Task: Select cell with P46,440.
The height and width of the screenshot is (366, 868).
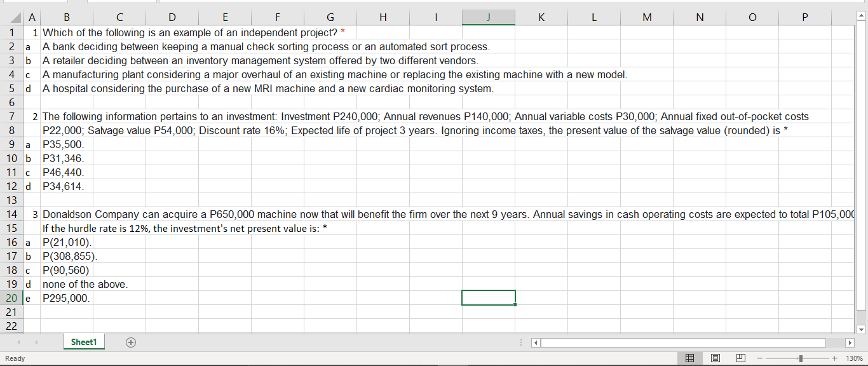Action: [67, 172]
